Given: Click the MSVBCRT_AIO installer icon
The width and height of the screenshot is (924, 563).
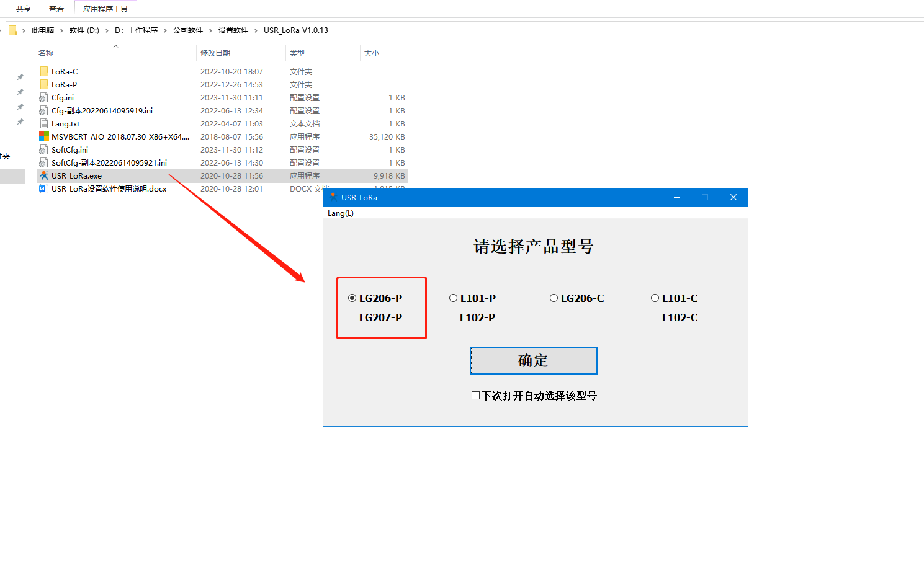Looking at the screenshot, I should point(44,136).
